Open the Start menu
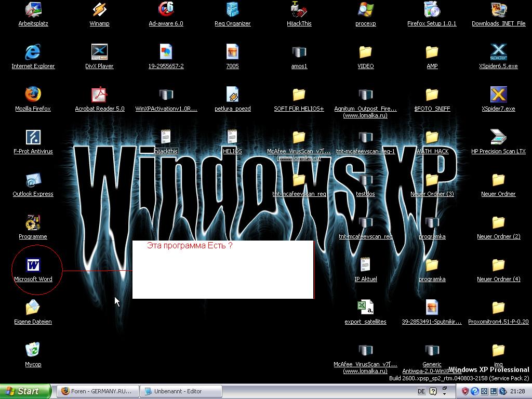This screenshot has width=532, height=399. point(25,391)
